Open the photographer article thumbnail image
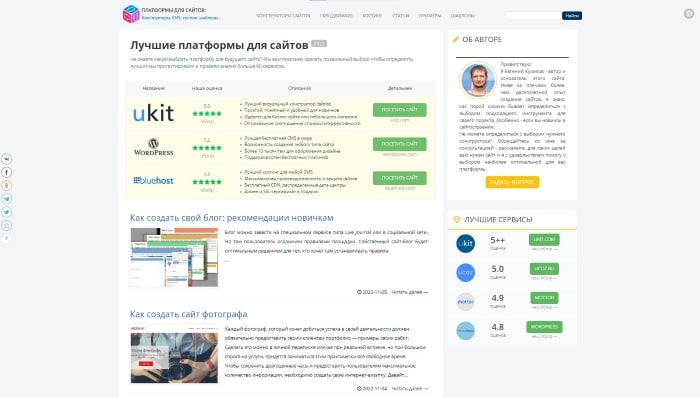 174,354
